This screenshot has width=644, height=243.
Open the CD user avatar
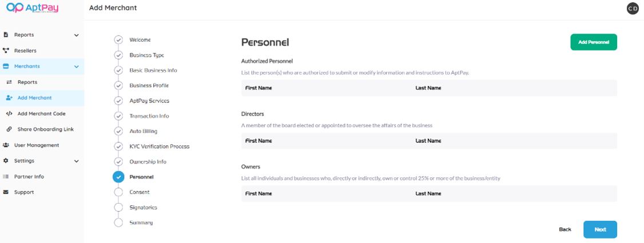633,9
